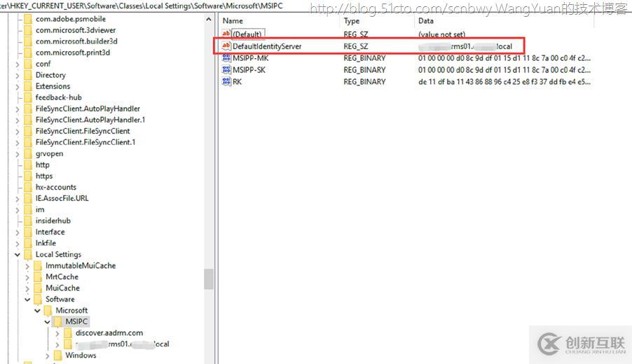Screen dimensions: 632x364
Task: Select FileSyncClient.FileSyncClient.1 tree key
Action: [85, 142]
